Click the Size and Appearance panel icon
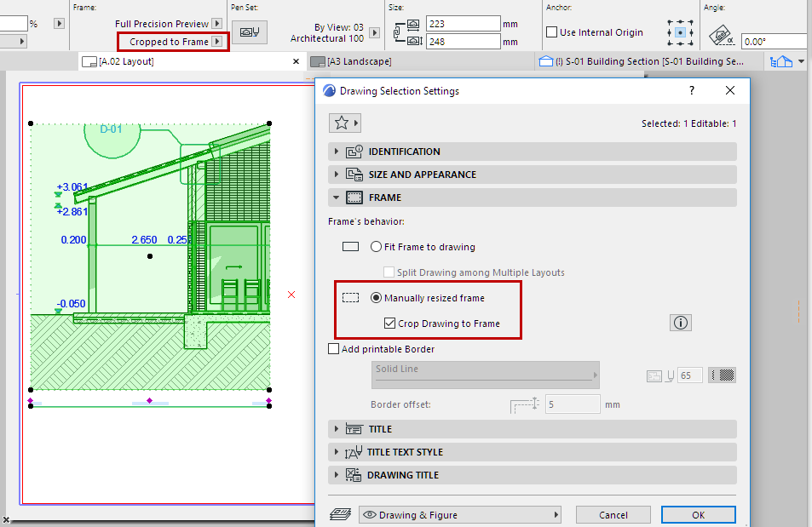Image resolution: width=812 pixels, height=527 pixels. coord(354,175)
